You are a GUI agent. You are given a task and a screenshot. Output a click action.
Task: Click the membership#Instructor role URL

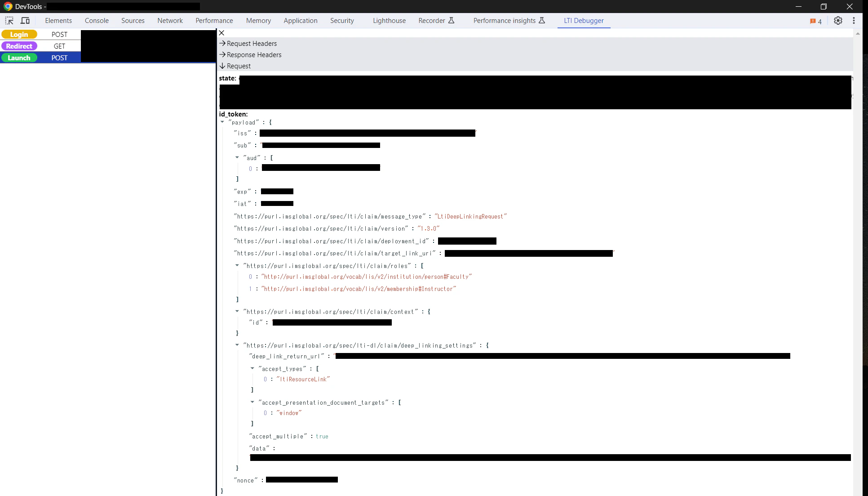[359, 289]
